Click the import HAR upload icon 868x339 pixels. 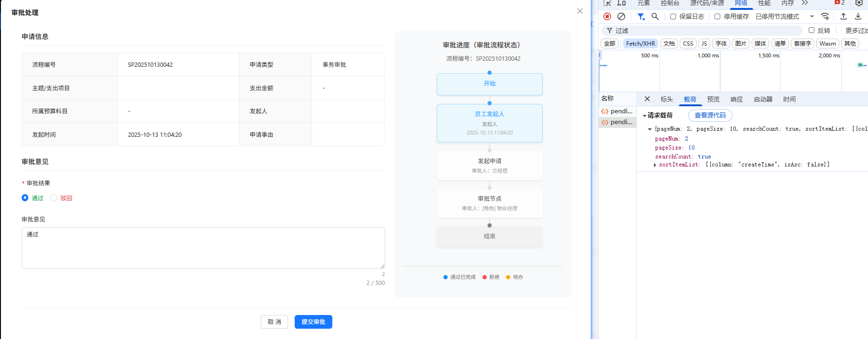pyautogui.click(x=844, y=16)
